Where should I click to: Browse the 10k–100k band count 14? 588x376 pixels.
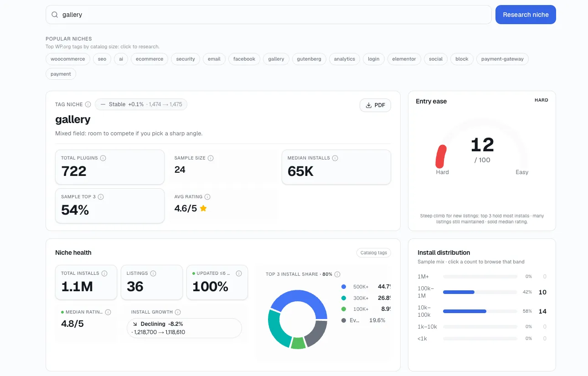[542, 311]
